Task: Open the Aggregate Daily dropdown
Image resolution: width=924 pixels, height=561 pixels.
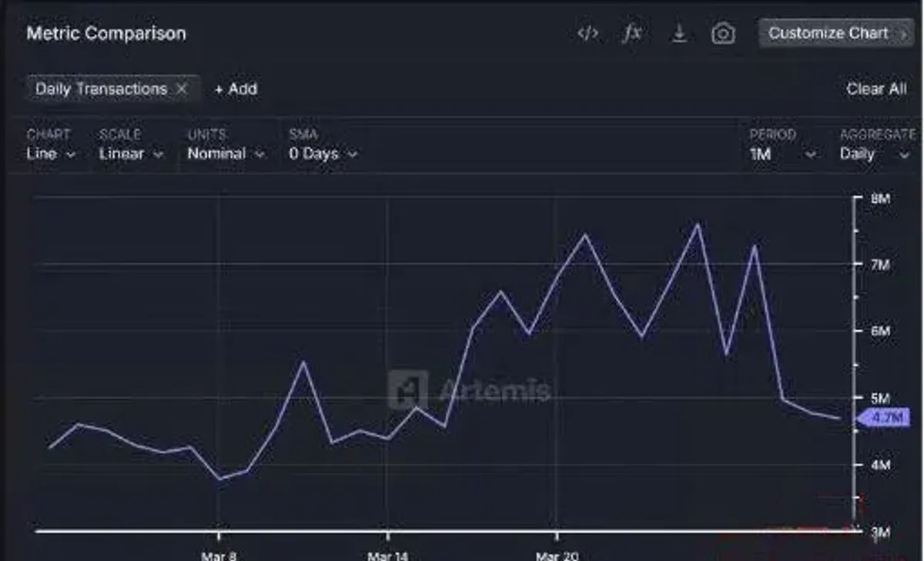Action: [x=875, y=155]
